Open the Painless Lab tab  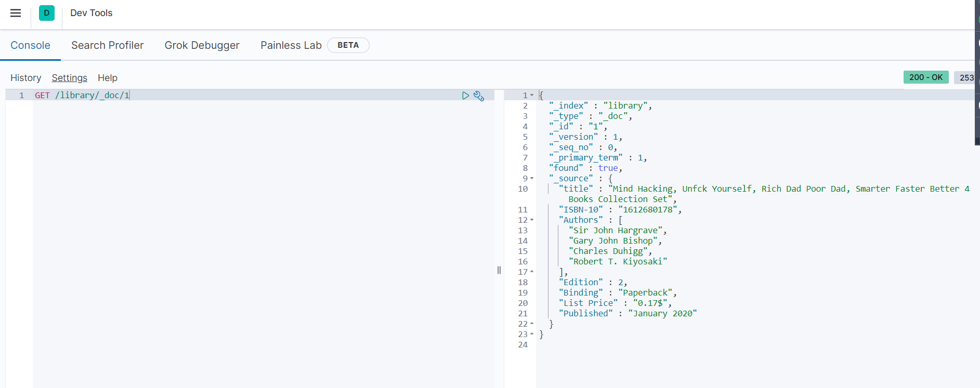click(x=291, y=45)
